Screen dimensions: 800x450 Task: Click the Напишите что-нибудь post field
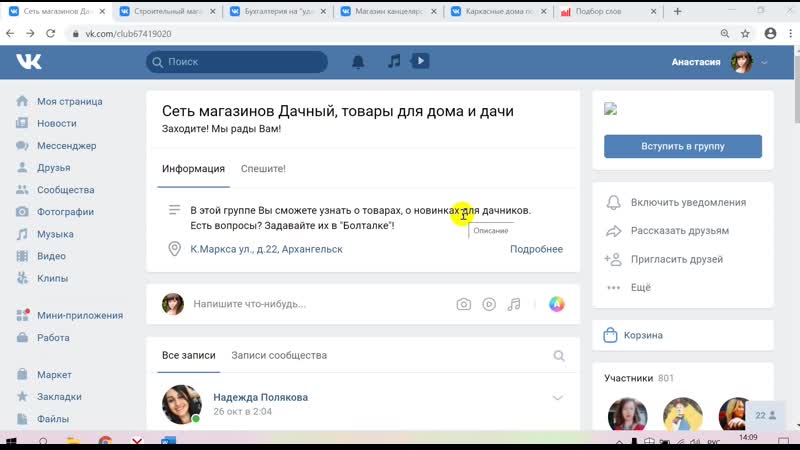[249, 304]
